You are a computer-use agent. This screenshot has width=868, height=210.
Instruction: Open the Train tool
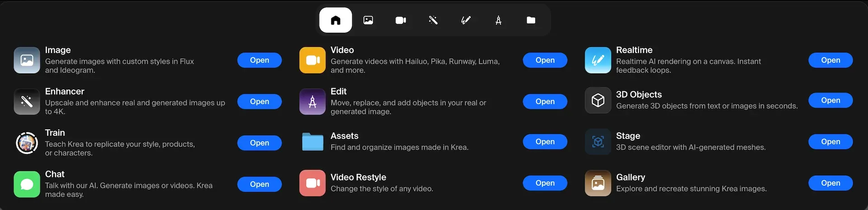(259, 143)
